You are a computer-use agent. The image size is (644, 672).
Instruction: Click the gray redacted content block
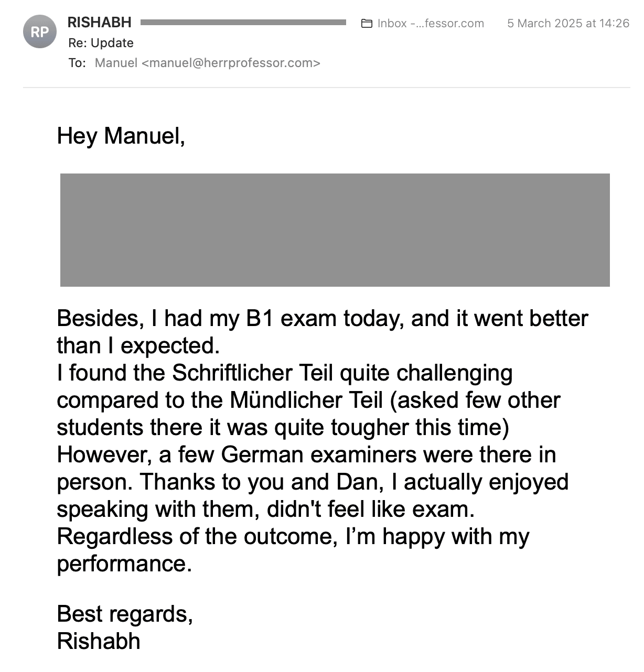tap(335, 230)
